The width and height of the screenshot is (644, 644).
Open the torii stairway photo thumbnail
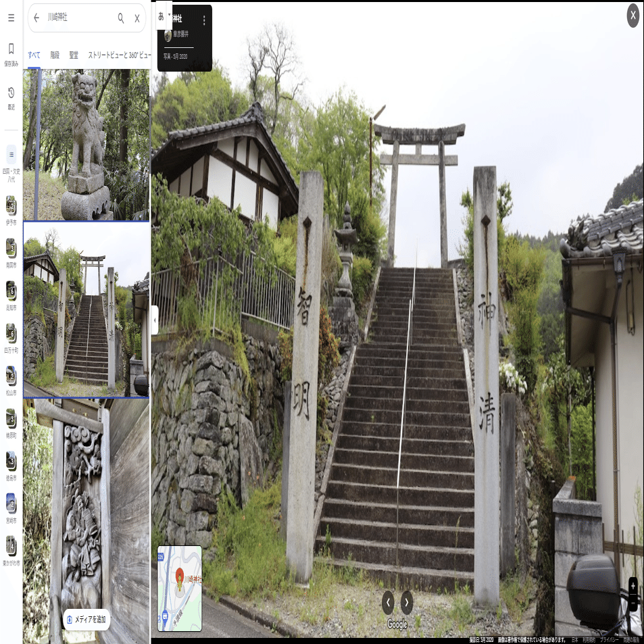coord(86,309)
